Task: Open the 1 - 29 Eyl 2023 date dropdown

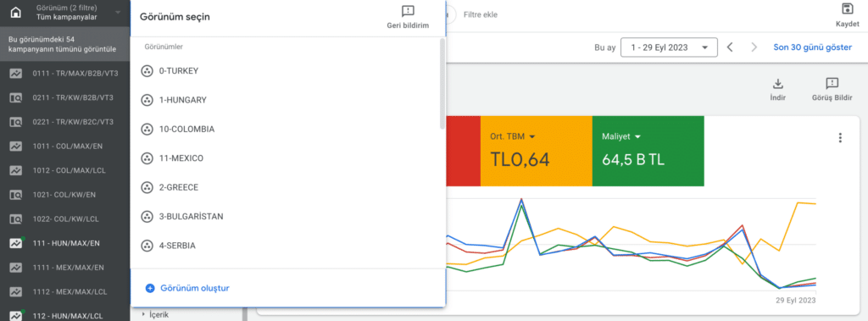Action: (x=670, y=47)
